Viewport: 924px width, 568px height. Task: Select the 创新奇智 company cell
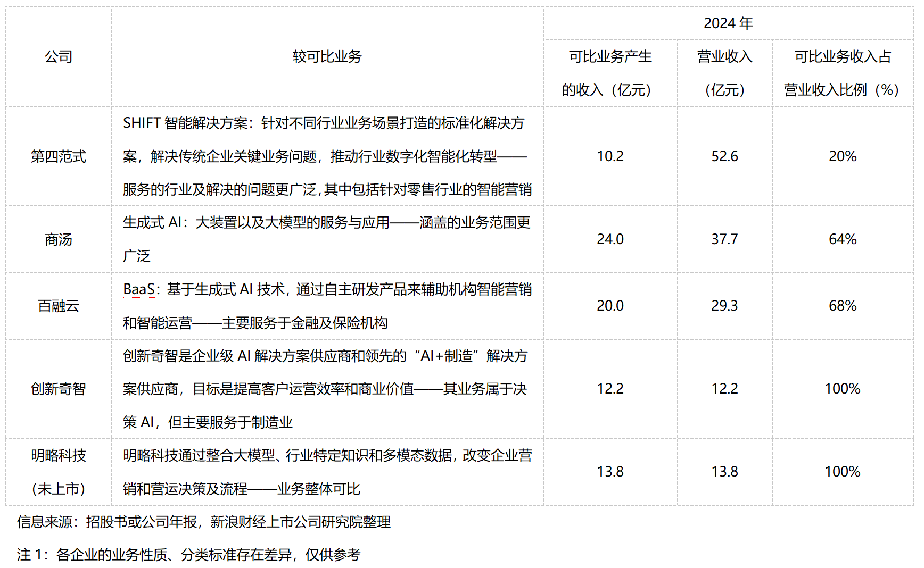tap(59, 389)
